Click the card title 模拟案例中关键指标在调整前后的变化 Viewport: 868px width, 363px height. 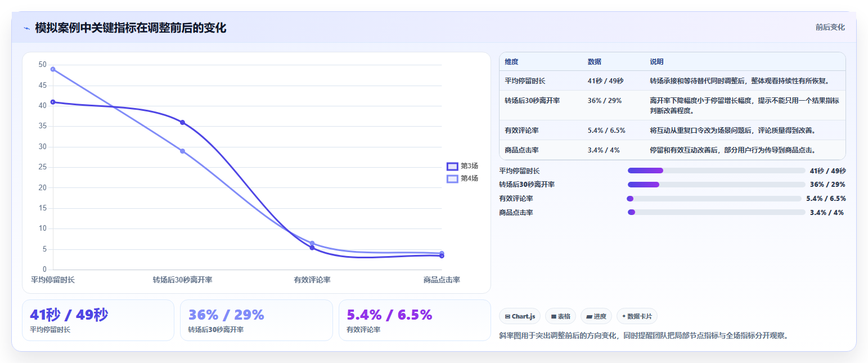(x=131, y=28)
